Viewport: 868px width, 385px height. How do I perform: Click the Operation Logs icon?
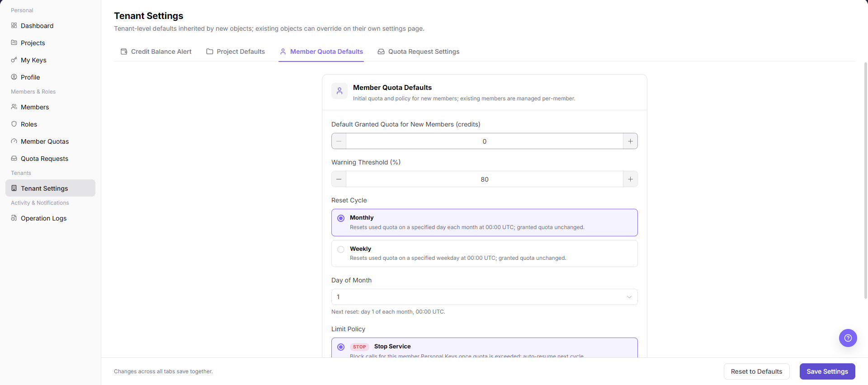(x=14, y=218)
